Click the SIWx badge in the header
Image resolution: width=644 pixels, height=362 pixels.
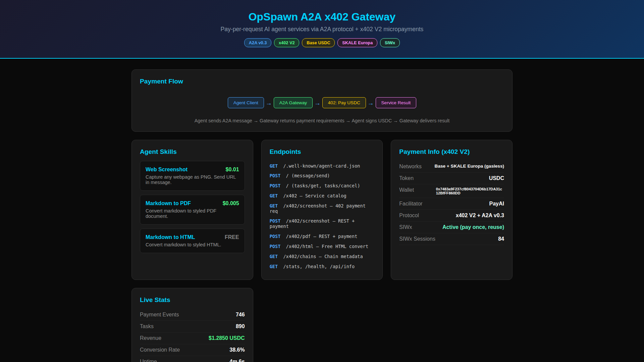coord(390,43)
